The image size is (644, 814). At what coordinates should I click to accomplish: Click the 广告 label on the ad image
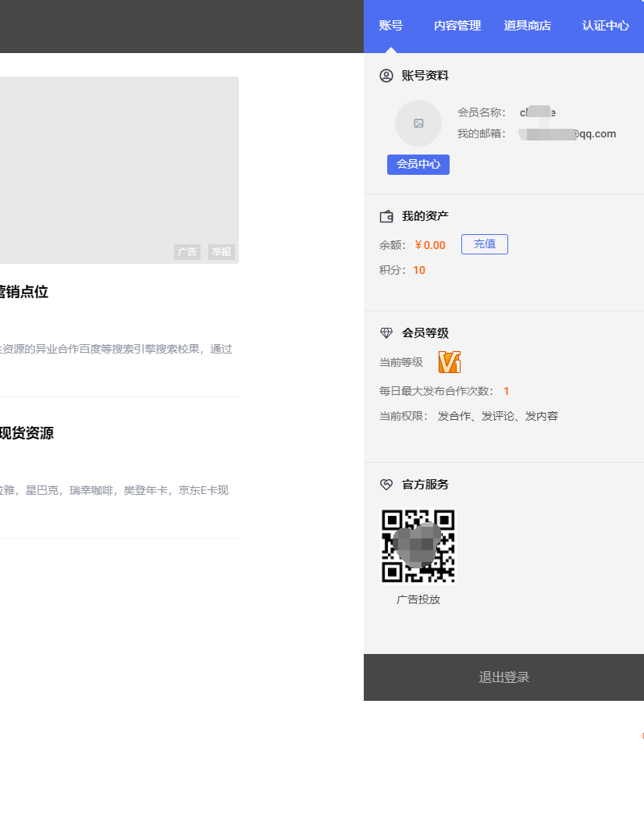(x=187, y=252)
